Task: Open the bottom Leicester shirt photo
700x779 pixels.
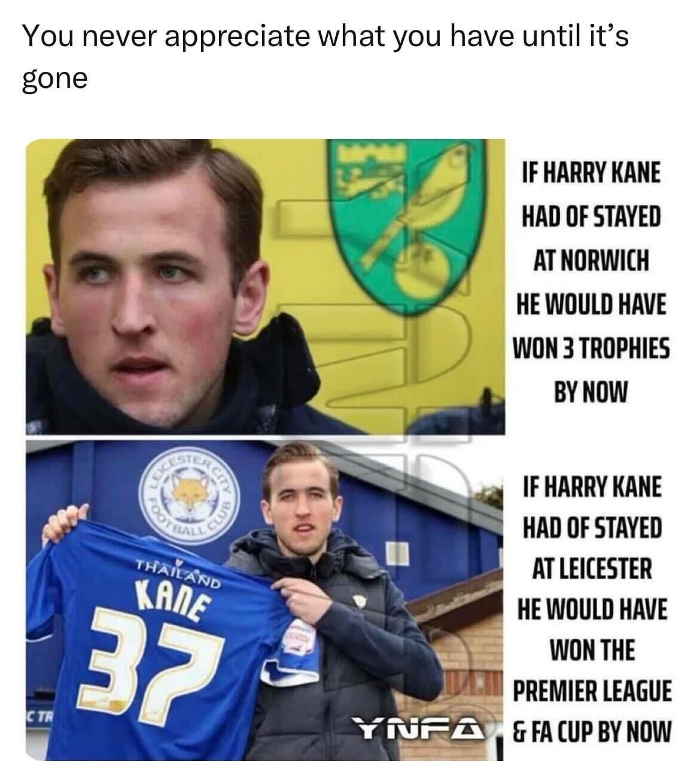Action: [266, 601]
